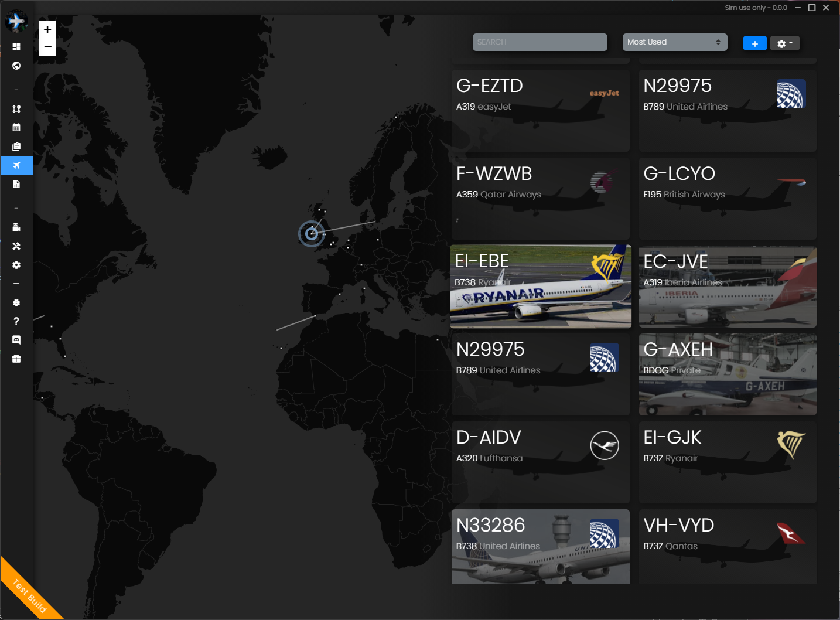Open the route planning sidebar icon
Screen dimensions: 840x620
16,109
